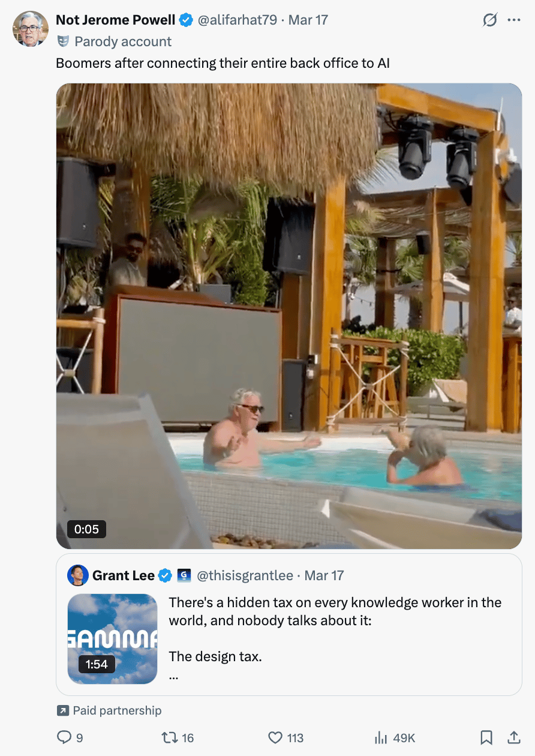Viewport: 535px width, 756px height.
Task: Click the Mar 17 post timestamp
Action: 308,20
